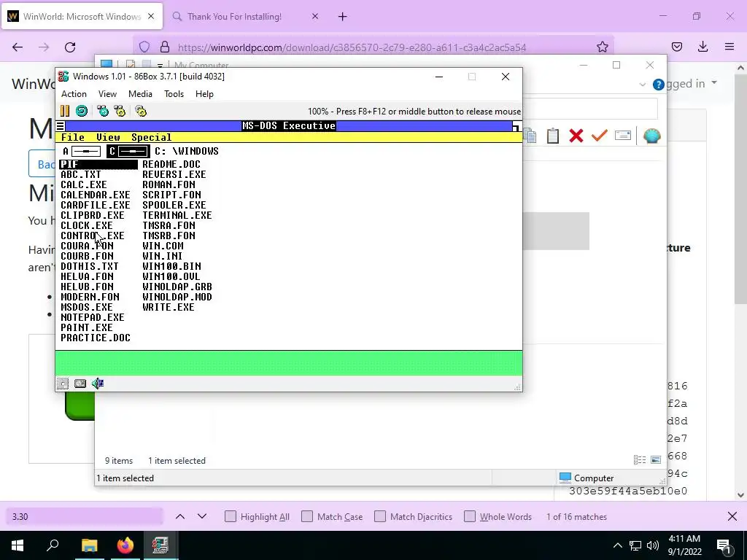Click the 86Box floppy drive status icon
Image resolution: width=747 pixels, height=560 pixels.
pos(63,384)
